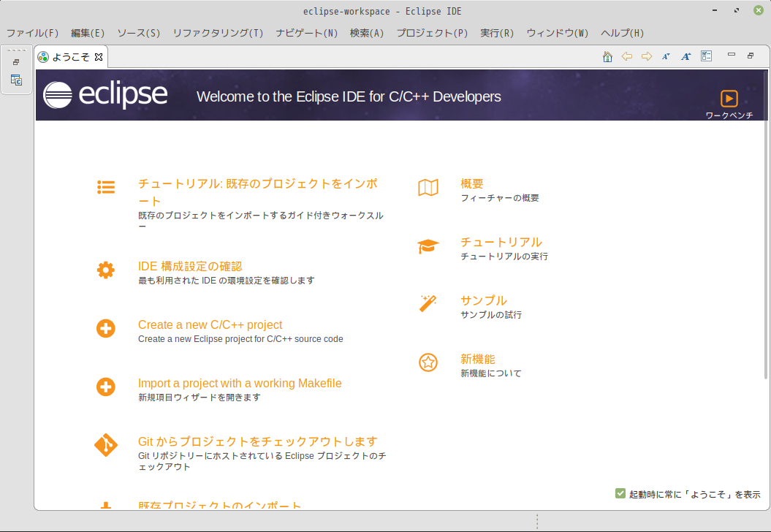Viewport: 771px width, 532px height.
Task: Click 新機能について description text
Action: (490, 373)
